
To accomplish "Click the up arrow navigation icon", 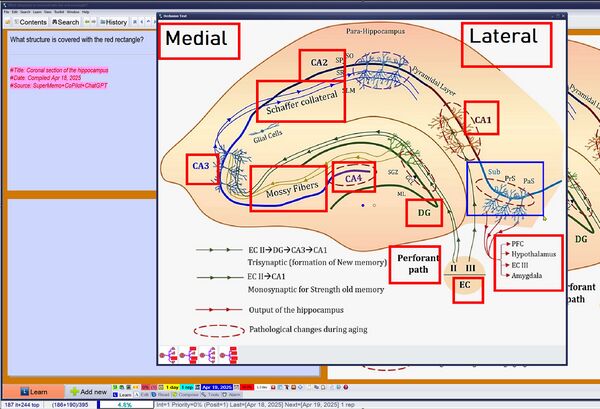I will pyautogui.click(x=148, y=22).
